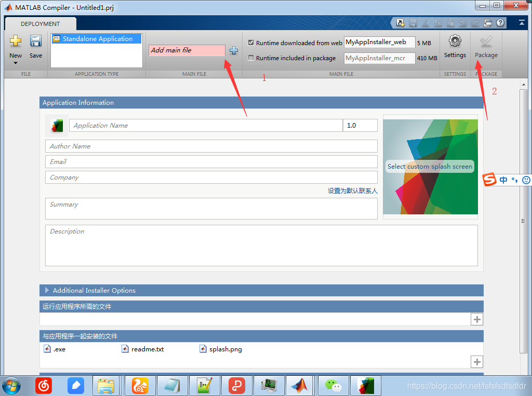
Task: Click the copy icon in quick access bar
Action: [438, 23]
